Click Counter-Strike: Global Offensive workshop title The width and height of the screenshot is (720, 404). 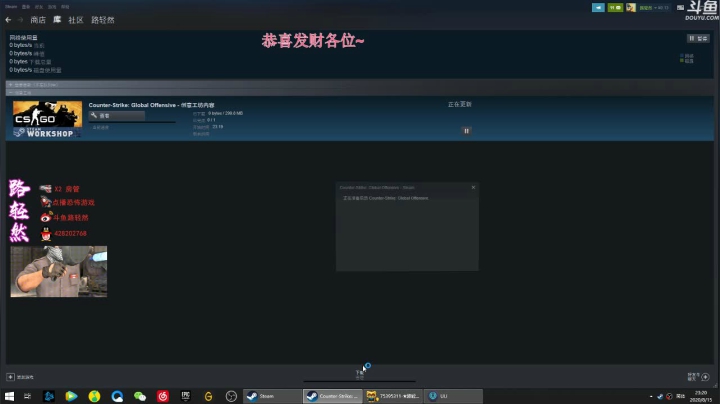point(151,105)
